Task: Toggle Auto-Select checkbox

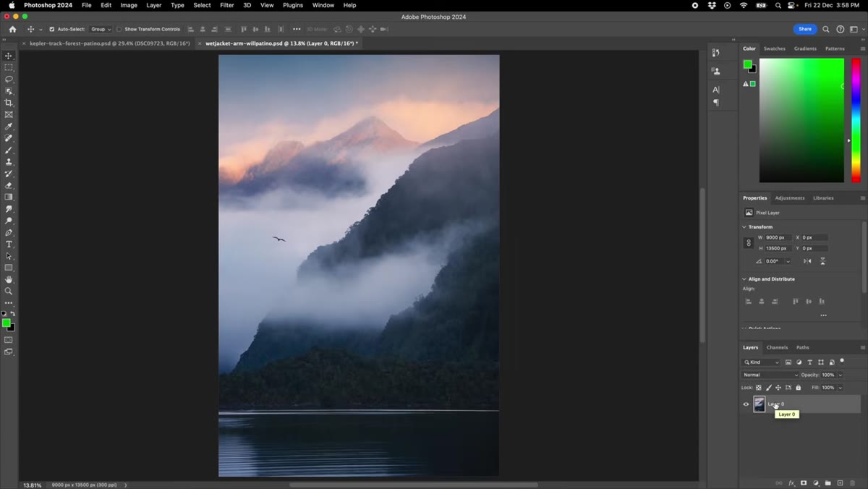Action: click(x=51, y=29)
